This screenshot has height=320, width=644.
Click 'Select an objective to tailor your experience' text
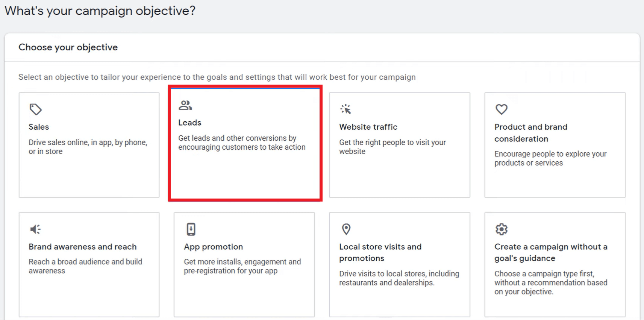(x=217, y=77)
